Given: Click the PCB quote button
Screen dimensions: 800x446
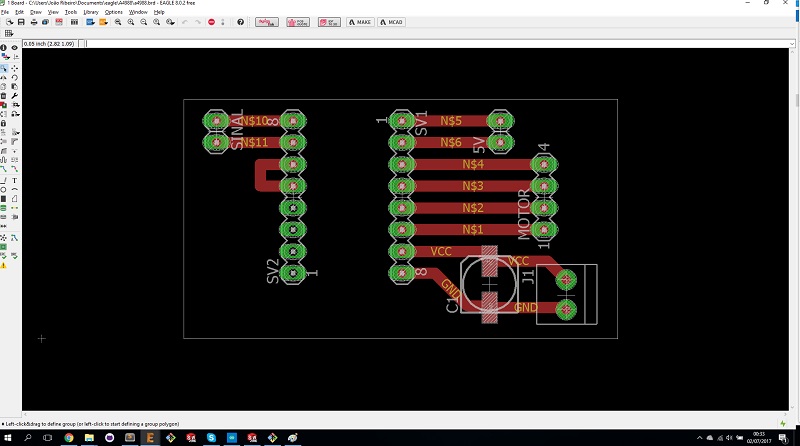Looking at the screenshot, I should [x=298, y=22].
